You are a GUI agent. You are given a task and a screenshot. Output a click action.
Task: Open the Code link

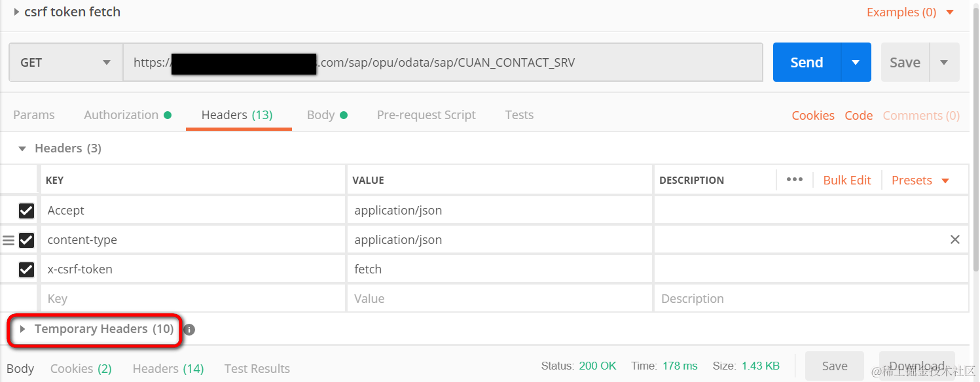[858, 115]
